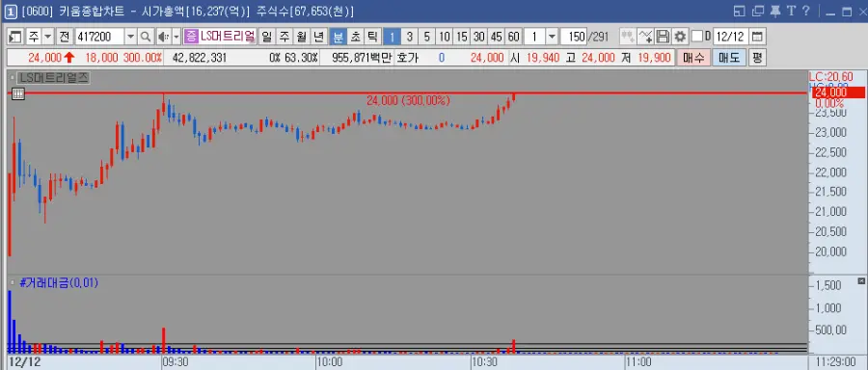Choose the 60-minute interval button
868x370 pixels.
[x=514, y=37]
